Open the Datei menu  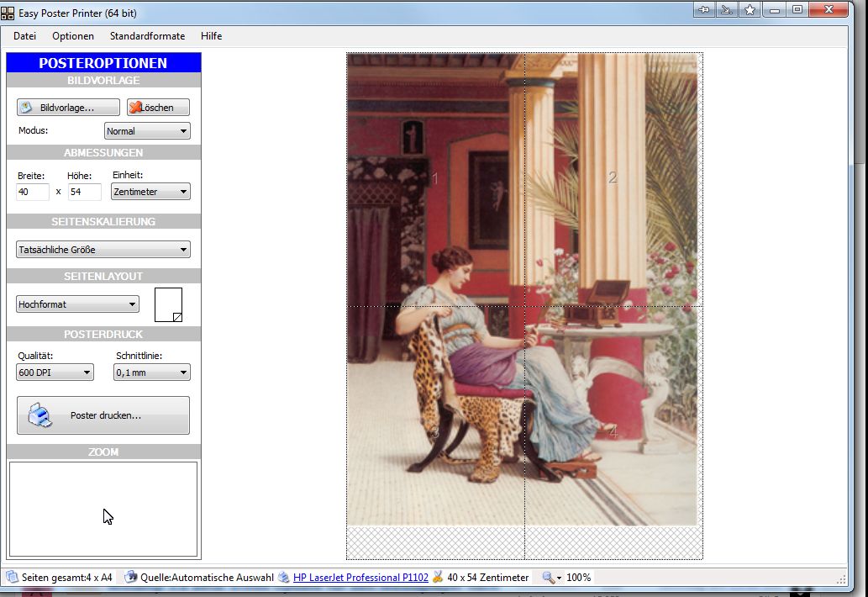point(25,36)
